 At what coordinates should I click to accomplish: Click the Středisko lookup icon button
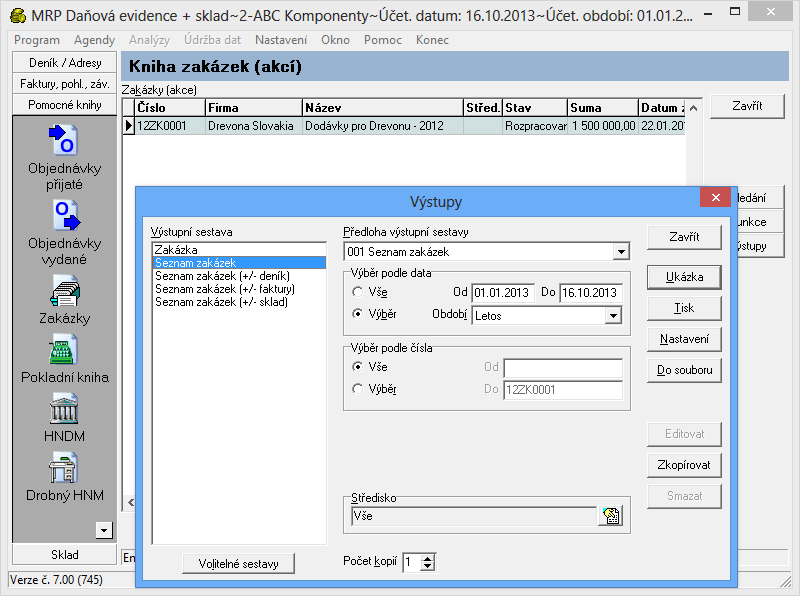(610, 516)
